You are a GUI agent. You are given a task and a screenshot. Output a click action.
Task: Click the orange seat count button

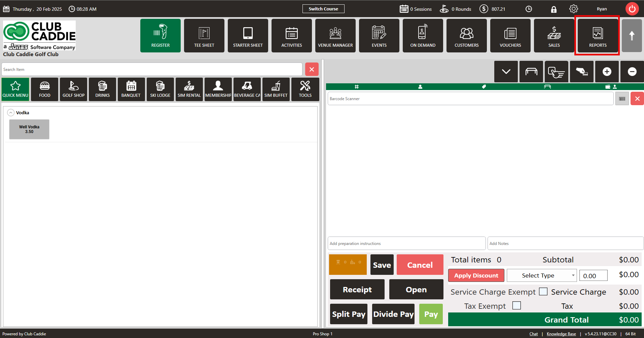[x=348, y=265]
